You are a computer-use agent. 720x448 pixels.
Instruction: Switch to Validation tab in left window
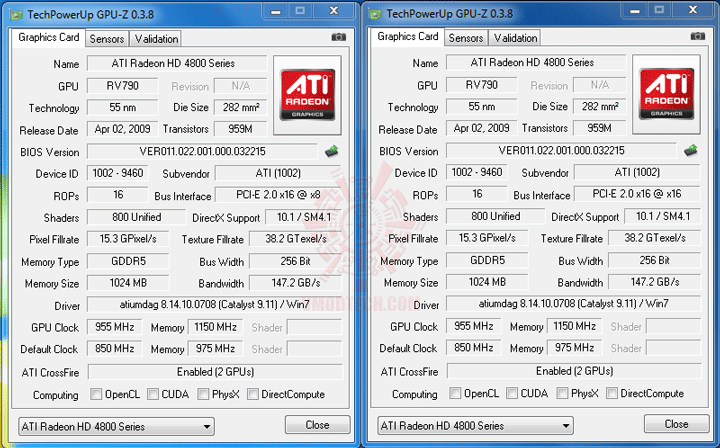click(x=156, y=39)
